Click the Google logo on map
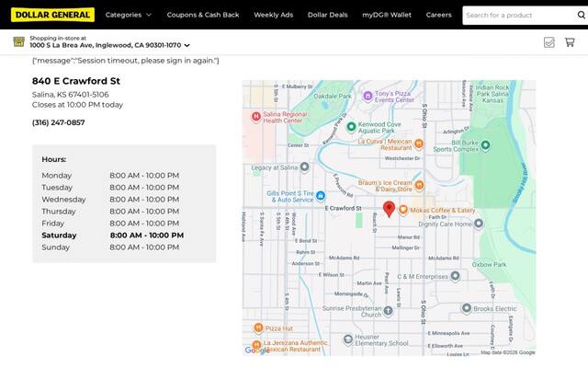The height and width of the screenshot is (368, 588). coord(257,351)
